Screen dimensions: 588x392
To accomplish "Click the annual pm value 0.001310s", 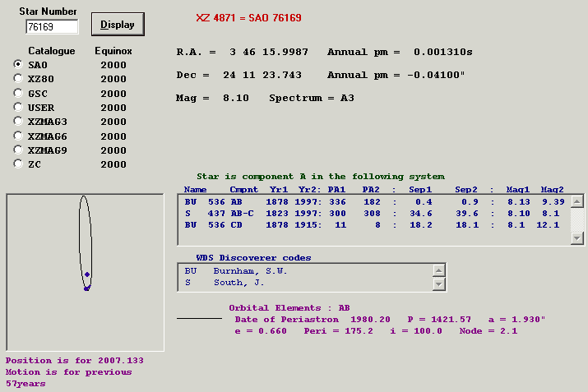I will [x=443, y=52].
